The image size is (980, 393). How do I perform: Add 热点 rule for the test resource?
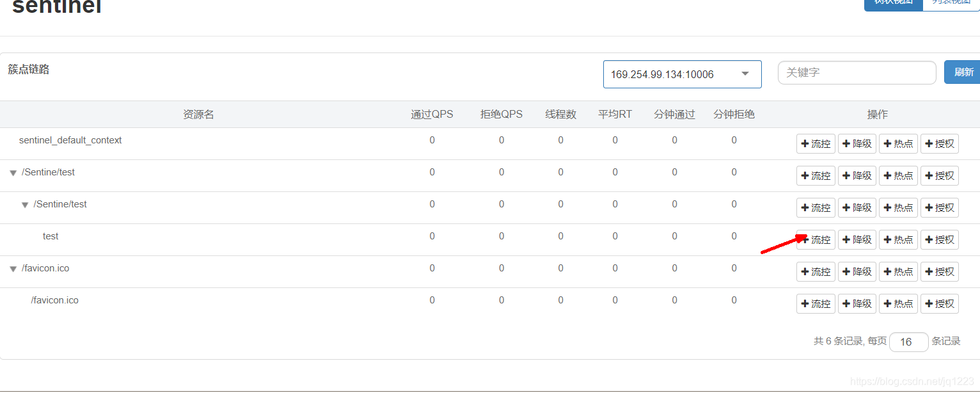pyautogui.click(x=898, y=240)
